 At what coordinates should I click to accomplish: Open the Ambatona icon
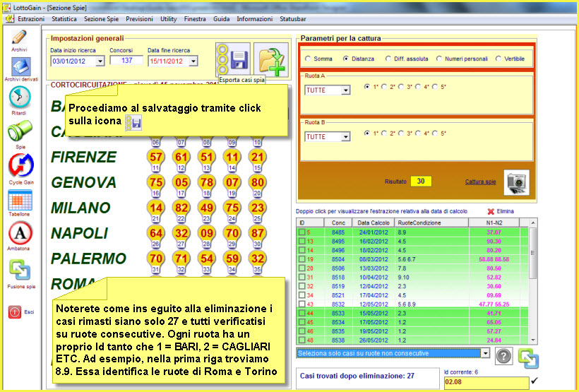[x=20, y=234]
